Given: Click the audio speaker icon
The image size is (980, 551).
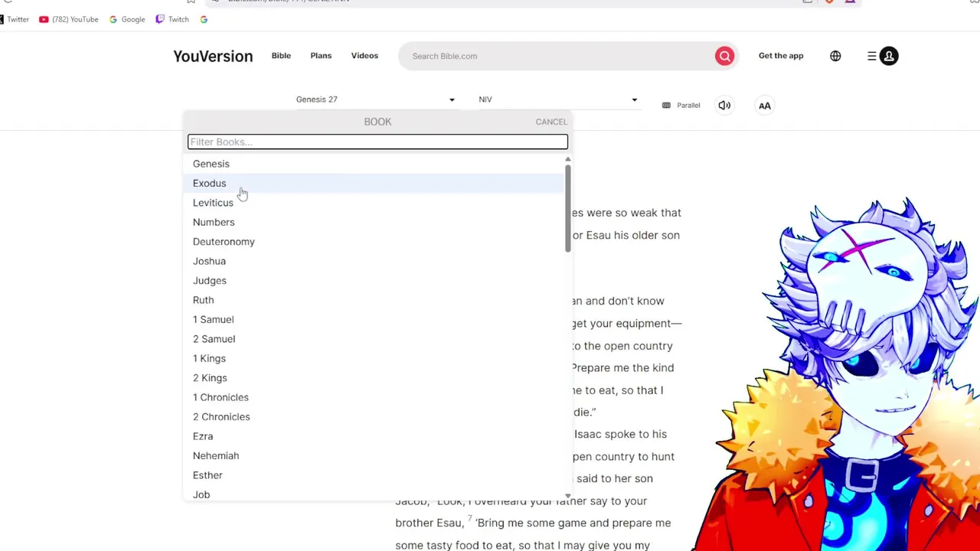Looking at the screenshot, I should point(724,106).
